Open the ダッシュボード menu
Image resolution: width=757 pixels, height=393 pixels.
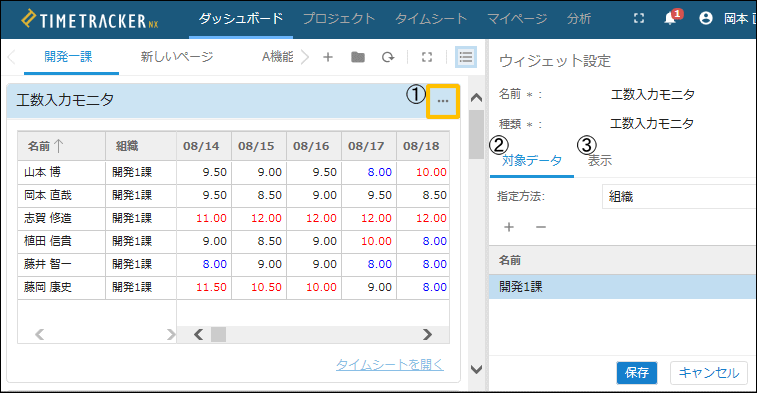(240, 18)
